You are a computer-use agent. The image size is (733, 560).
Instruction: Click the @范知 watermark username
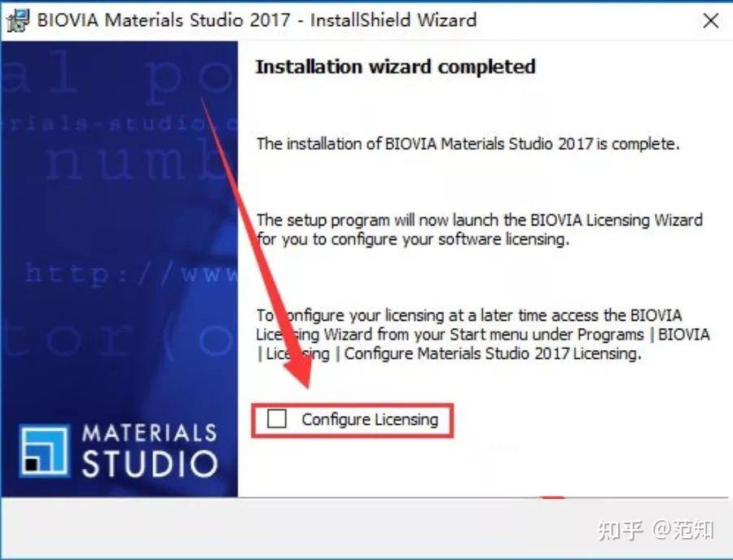(683, 530)
